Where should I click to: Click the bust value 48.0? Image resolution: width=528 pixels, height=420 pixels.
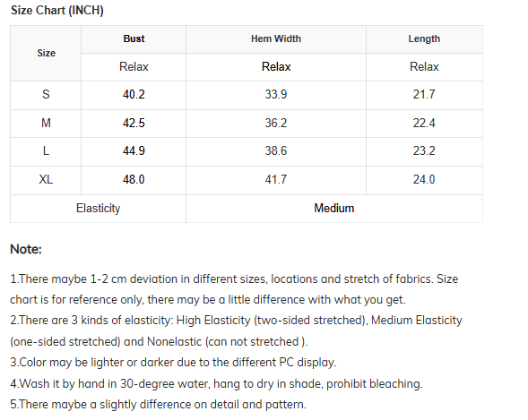[x=134, y=179]
